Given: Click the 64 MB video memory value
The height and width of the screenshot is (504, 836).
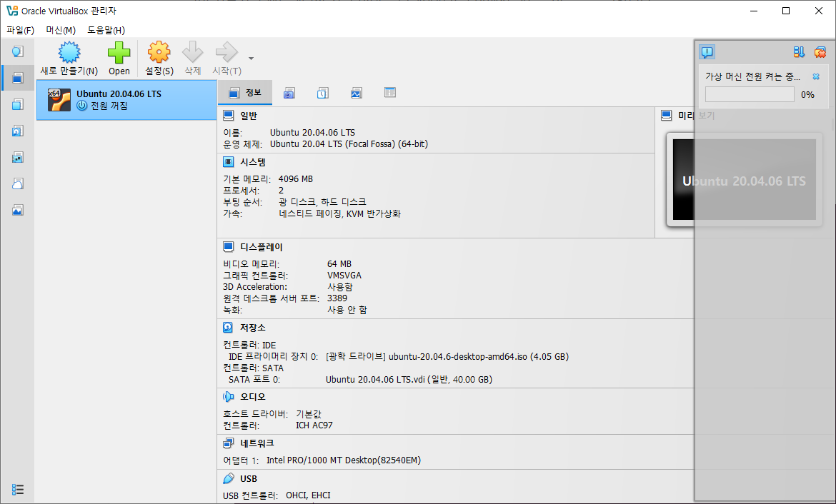Looking at the screenshot, I should click(339, 263).
